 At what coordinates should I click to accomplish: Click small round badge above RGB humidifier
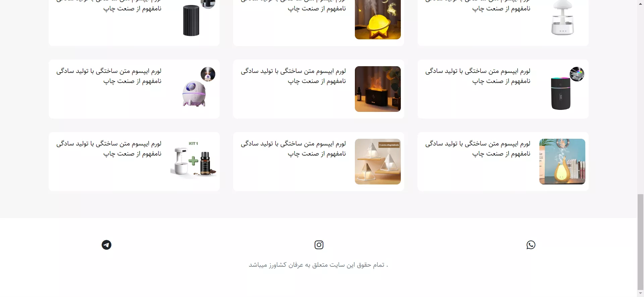pos(577,74)
